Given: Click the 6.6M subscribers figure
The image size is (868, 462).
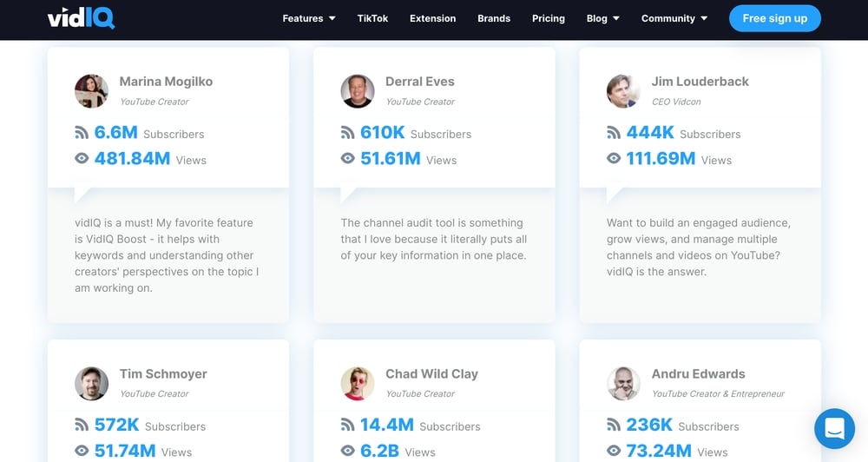Looking at the screenshot, I should pyautogui.click(x=115, y=132).
